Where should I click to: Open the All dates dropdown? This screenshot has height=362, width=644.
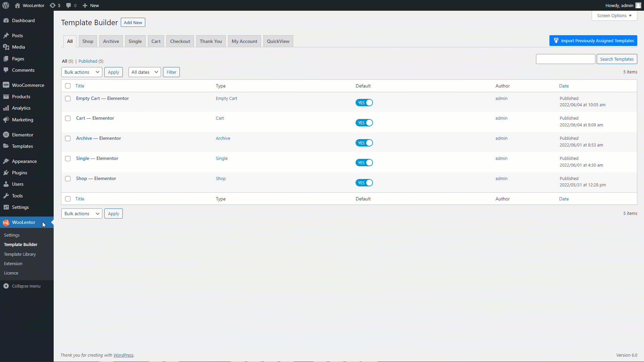click(144, 72)
